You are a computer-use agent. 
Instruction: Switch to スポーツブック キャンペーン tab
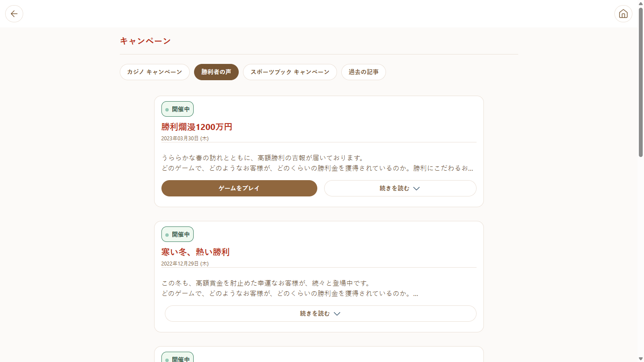(290, 72)
